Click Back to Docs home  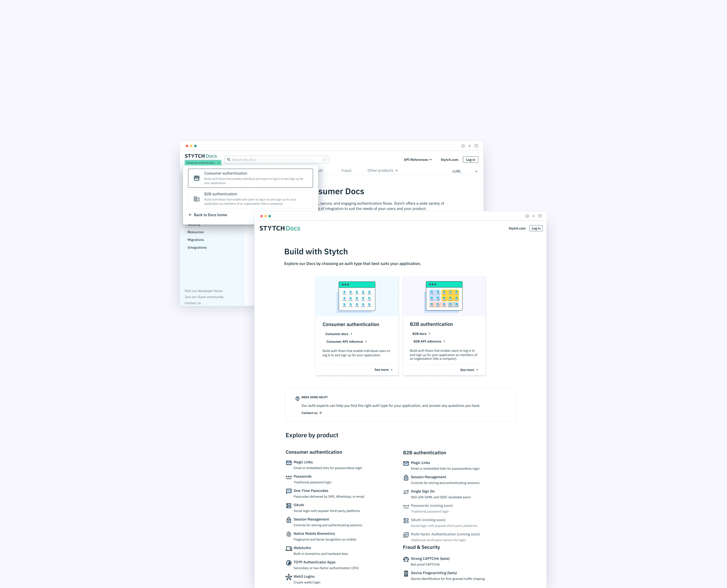[208, 215]
